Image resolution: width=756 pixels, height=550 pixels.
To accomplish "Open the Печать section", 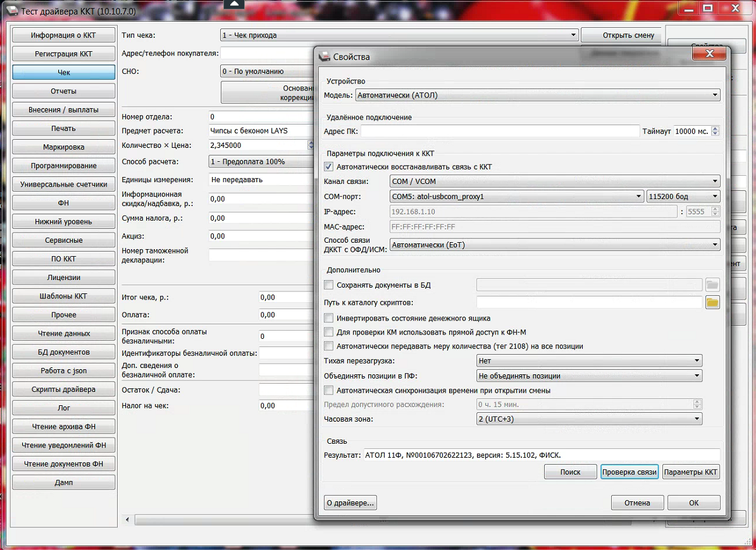I will click(x=64, y=128).
